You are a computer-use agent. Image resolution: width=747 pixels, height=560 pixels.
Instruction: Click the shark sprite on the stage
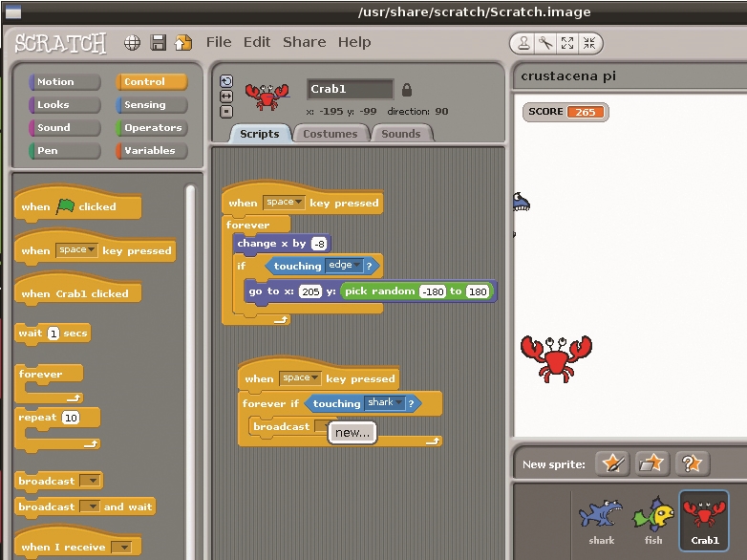click(x=522, y=202)
